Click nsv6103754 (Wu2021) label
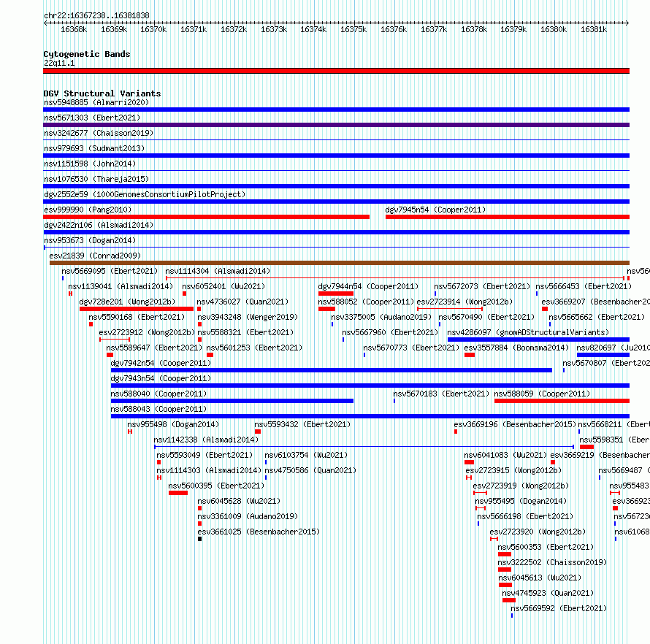Image resolution: width=650 pixels, height=644 pixels. (306, 455)
